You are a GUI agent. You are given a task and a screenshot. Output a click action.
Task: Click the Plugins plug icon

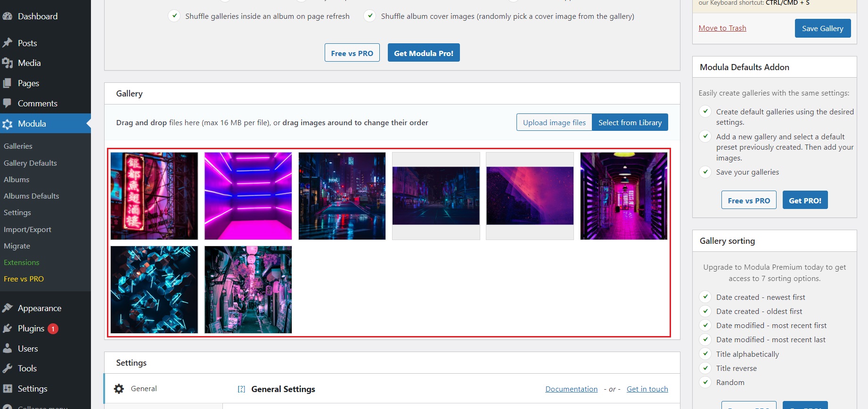(x=8, y=329)
